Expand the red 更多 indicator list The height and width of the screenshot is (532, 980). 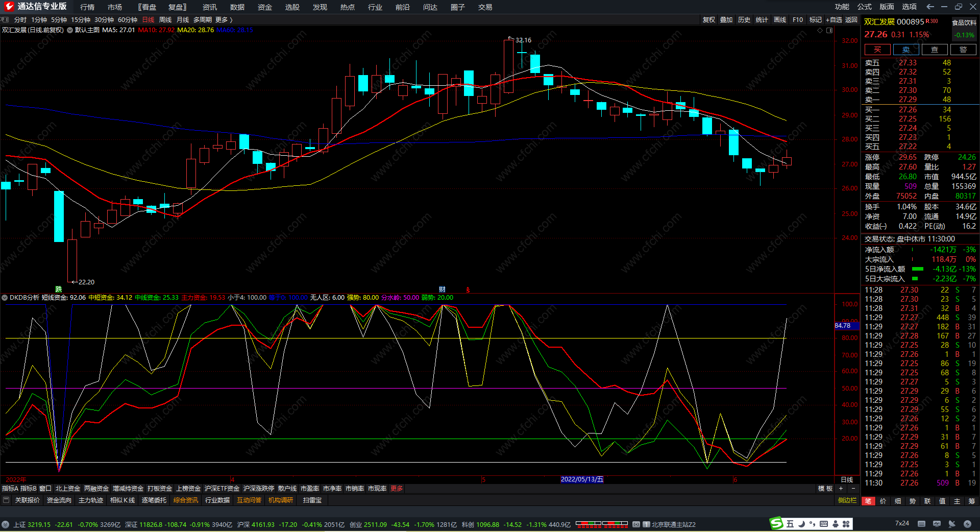pyautogui.click(x=397, y=489)
